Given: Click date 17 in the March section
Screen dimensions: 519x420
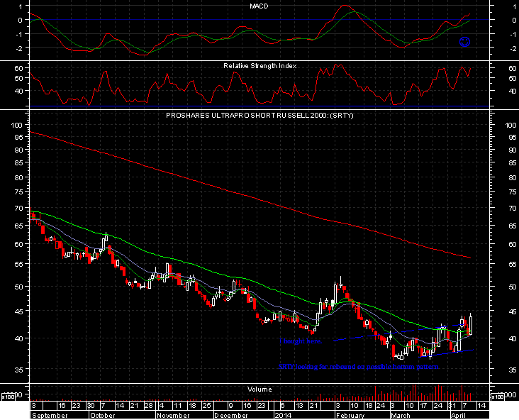Looking at the screenshot, I should (x=423, y=405).
